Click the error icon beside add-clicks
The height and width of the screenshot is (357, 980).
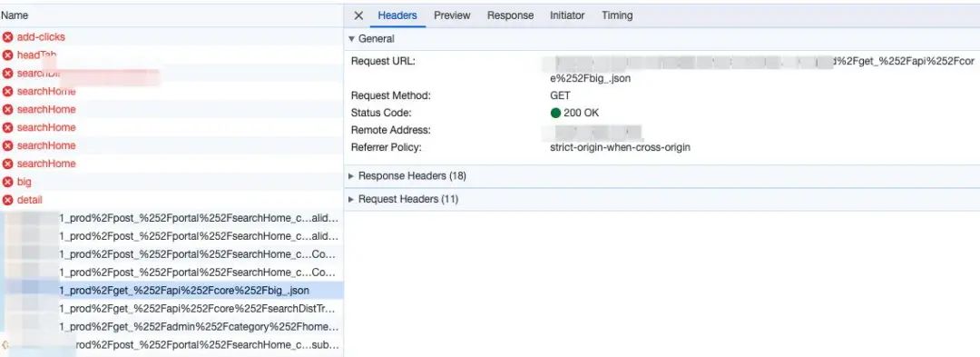pos(7,37)
